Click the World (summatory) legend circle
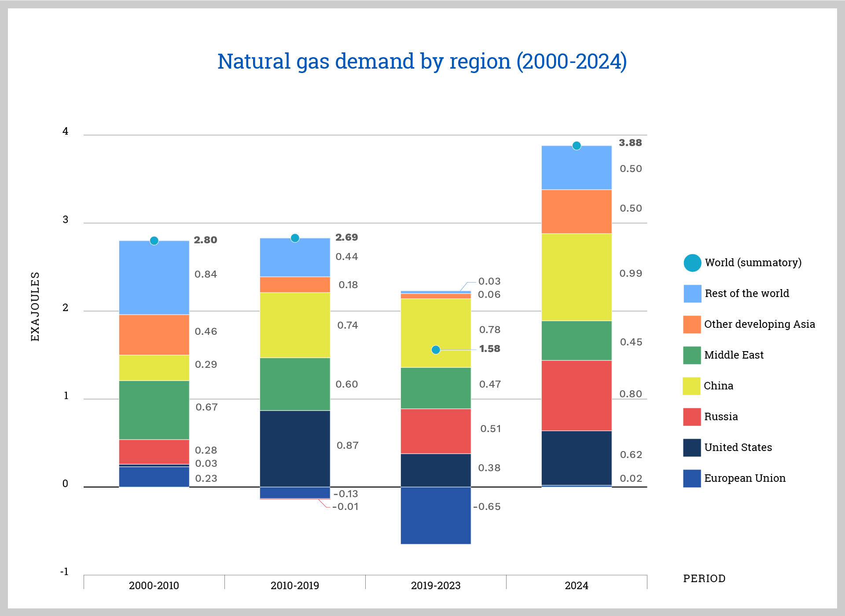Viewport: 845px width, 616px height. [692, 263]
